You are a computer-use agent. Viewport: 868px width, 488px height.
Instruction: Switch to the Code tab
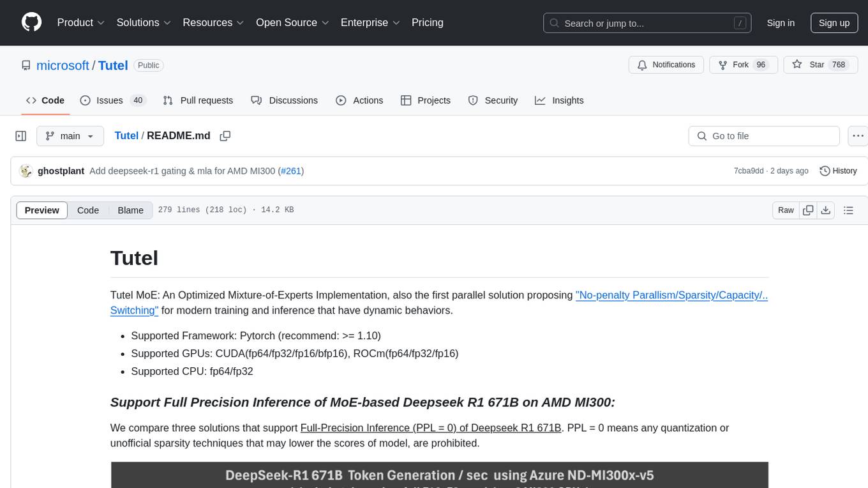[x=45, y=100]
